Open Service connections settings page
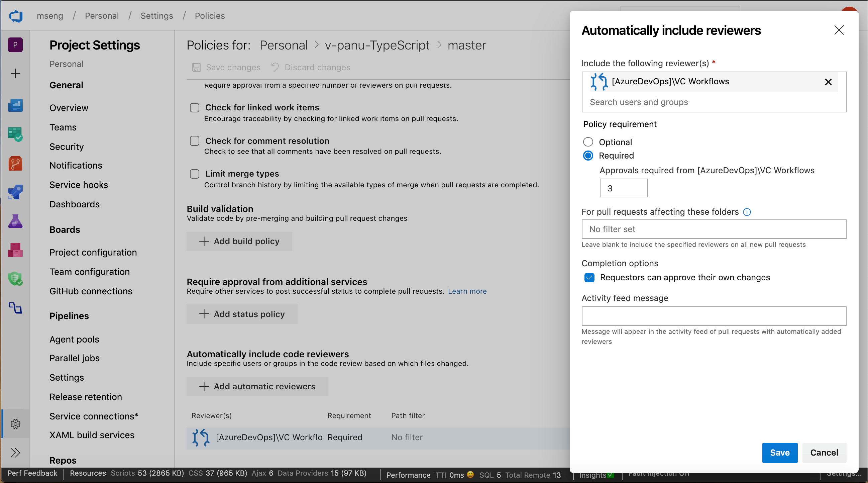The image size is (868, 483). click(x=95, y=415)
